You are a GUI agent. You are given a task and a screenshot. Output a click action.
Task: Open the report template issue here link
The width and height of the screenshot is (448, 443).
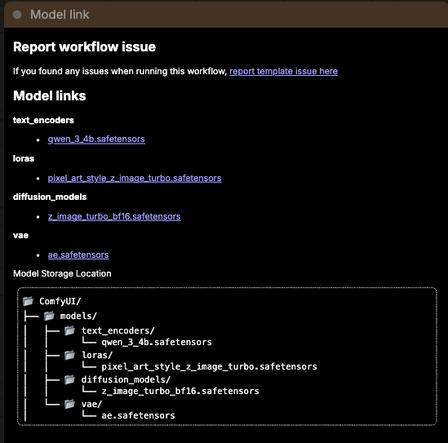(283, 71)
